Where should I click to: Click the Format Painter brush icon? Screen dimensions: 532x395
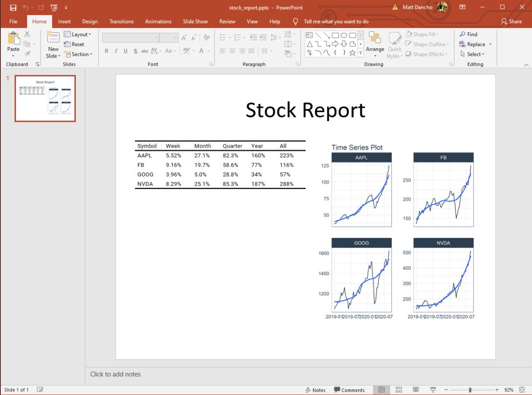(x=27, y=54)
